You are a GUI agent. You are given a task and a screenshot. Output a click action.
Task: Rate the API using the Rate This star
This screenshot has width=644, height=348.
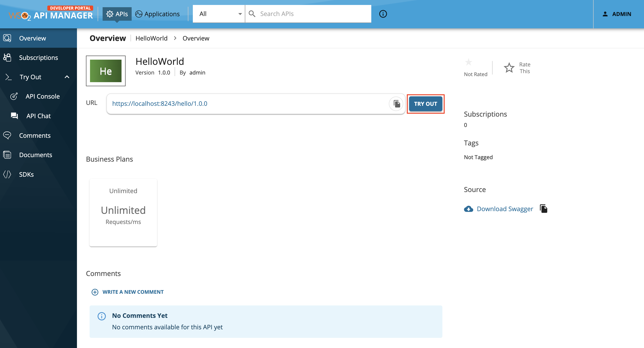click(509, 68)
